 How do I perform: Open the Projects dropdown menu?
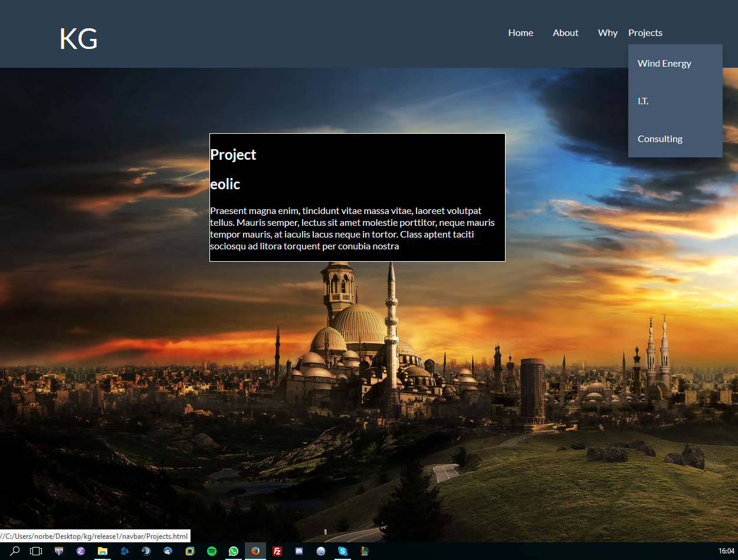tap(645, 33)
